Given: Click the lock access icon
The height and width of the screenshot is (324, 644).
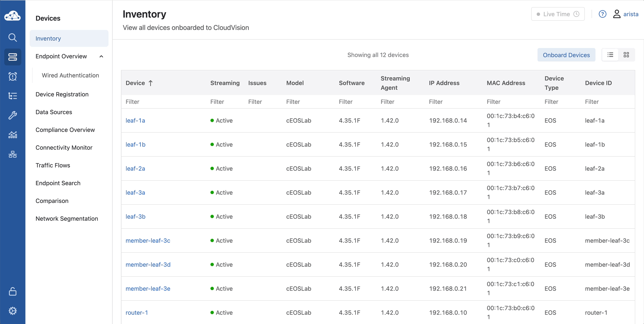Looking at the screenshot, I should click(x=13, y=292).
